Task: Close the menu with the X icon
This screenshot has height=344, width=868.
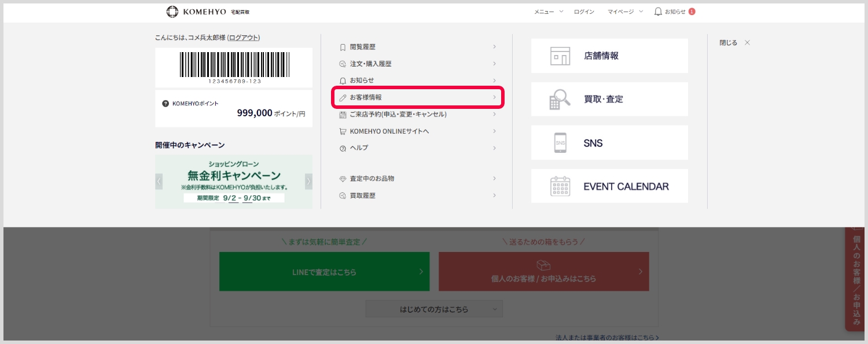Action: tap(747, 43)
